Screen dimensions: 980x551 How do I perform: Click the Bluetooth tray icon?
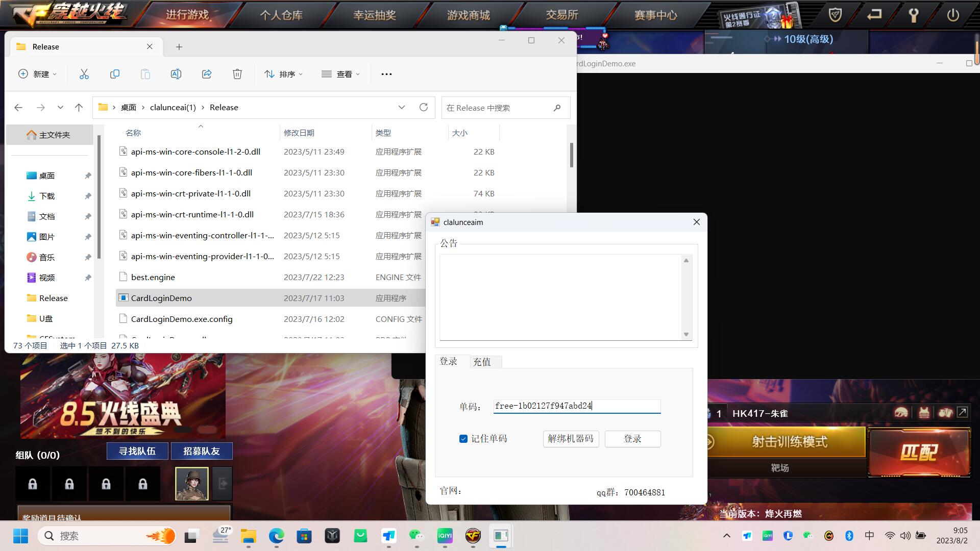tap(849, 536)
